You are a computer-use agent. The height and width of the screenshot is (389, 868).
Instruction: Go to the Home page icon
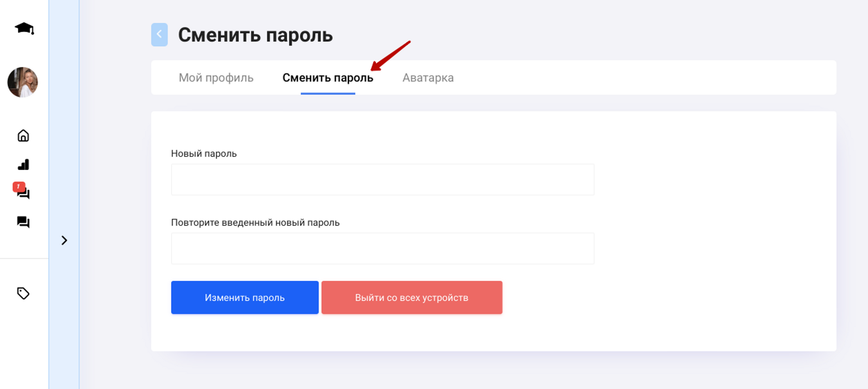coord(23,136)
